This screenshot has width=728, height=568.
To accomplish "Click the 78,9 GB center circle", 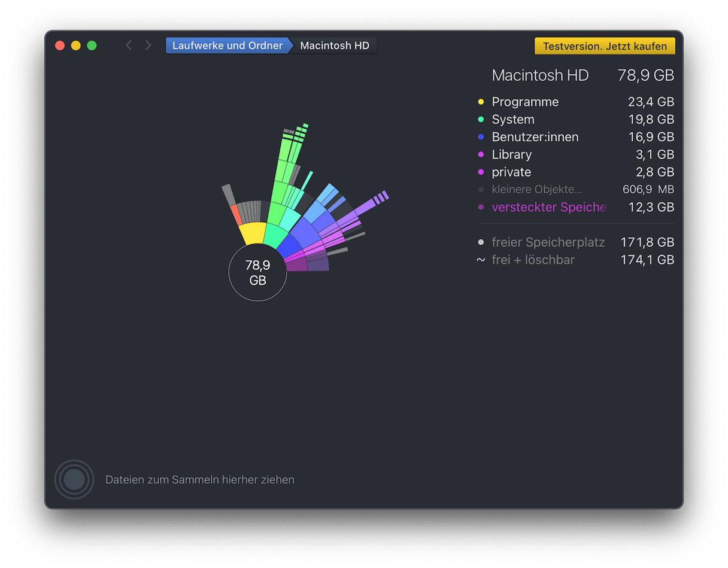I will (x=257, y=273).
